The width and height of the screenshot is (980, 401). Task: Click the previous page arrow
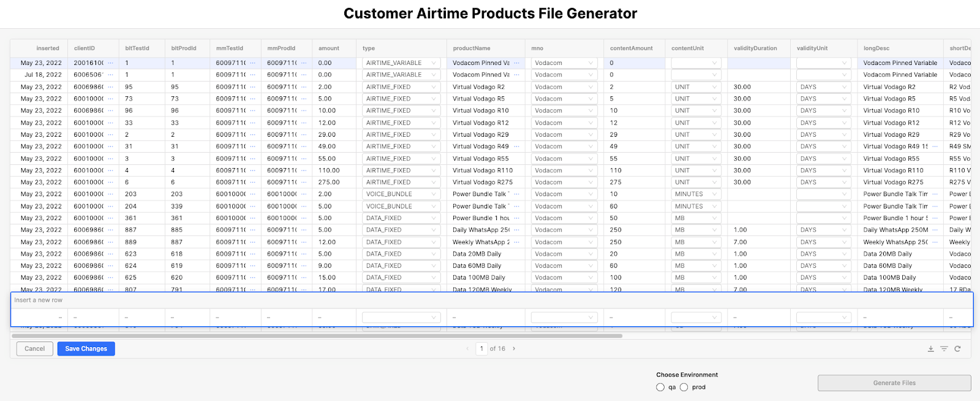pyautogui.click(x=468, y=349)
